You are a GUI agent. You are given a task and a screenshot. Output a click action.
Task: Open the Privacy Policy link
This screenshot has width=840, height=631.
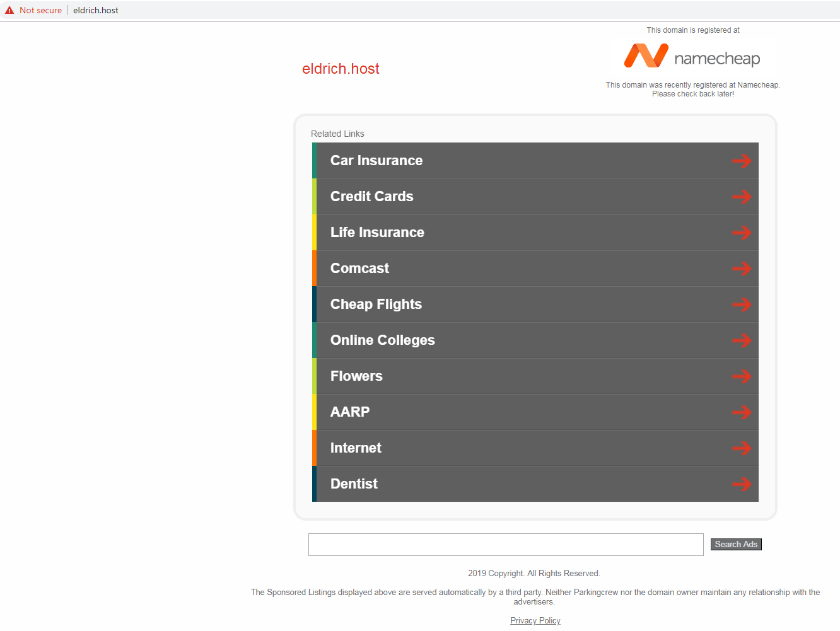tap(535, 621)
